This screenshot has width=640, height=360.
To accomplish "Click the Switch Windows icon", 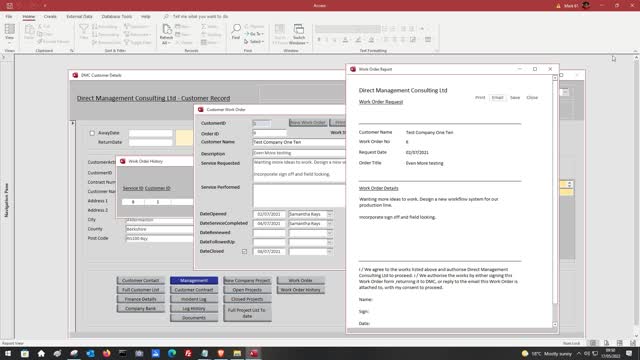I will 299,29.
